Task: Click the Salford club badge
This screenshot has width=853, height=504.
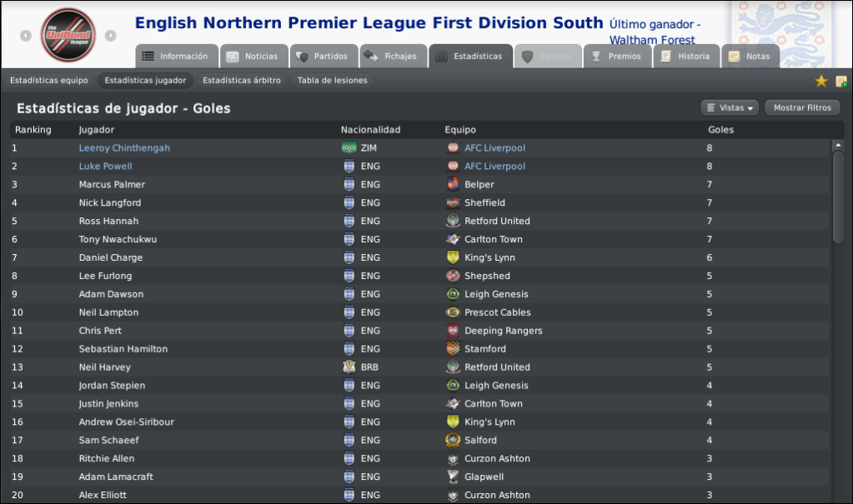Action: (x=453, y=440)
